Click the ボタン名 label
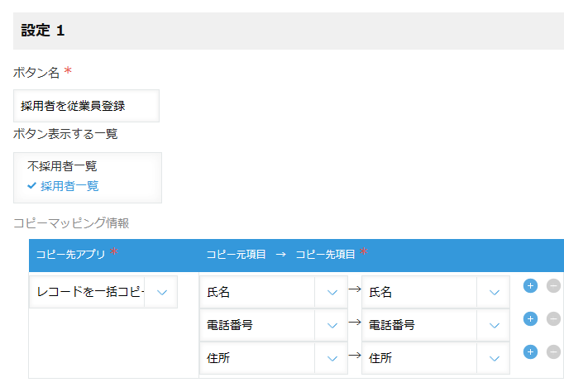Image resolution: width=564 pixels, height=392 pixels. pyautogui.click(x=36, y=73)
